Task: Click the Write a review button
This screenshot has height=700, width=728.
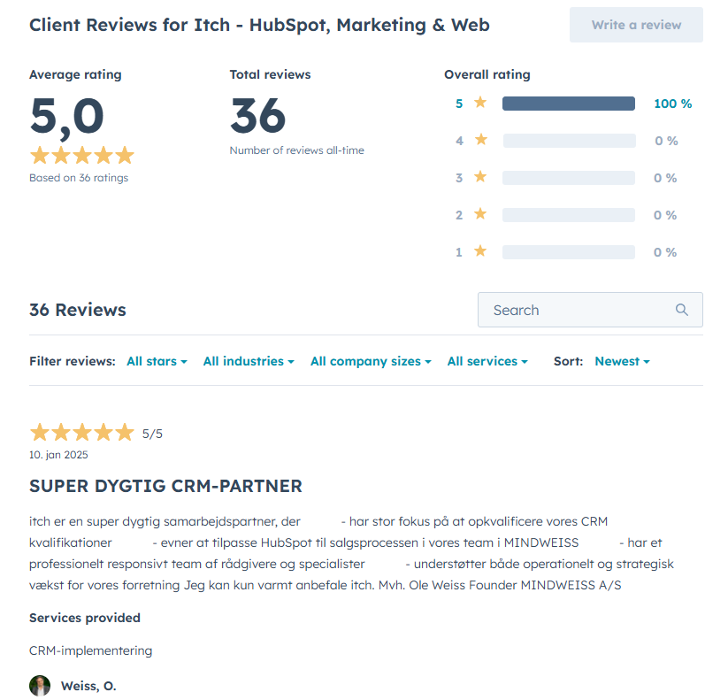Action: click(x=635, y=24)
